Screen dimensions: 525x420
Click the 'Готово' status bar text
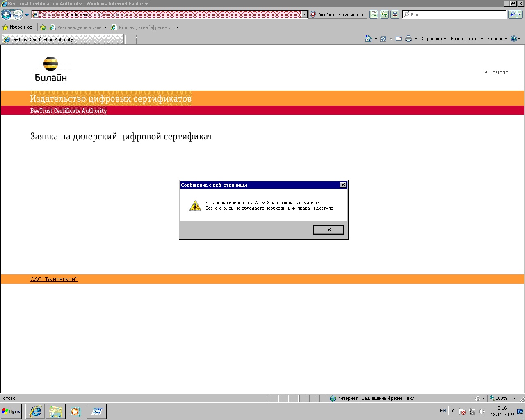tap(8, 398)
